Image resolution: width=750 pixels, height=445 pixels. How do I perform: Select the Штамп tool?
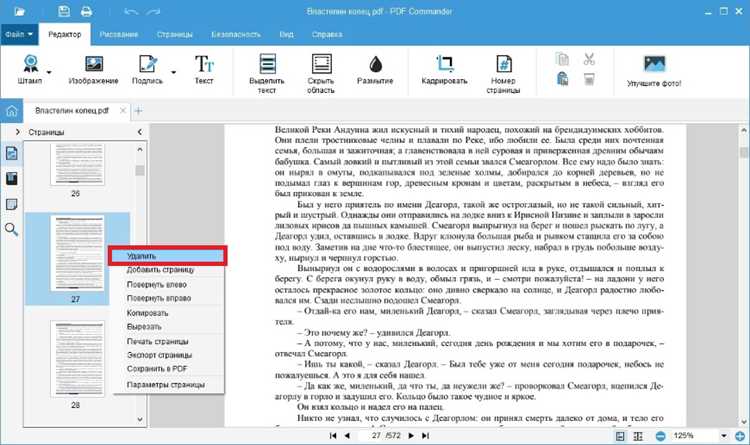(30, 70)
